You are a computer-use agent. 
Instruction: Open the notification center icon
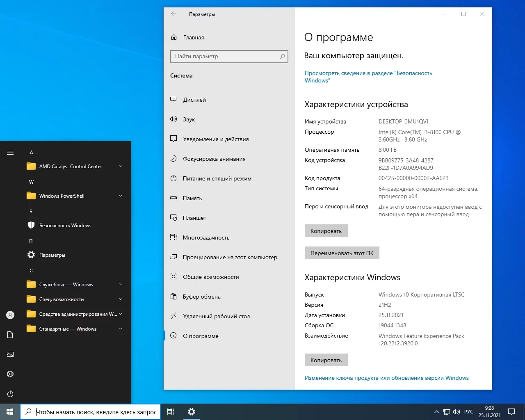511,412
